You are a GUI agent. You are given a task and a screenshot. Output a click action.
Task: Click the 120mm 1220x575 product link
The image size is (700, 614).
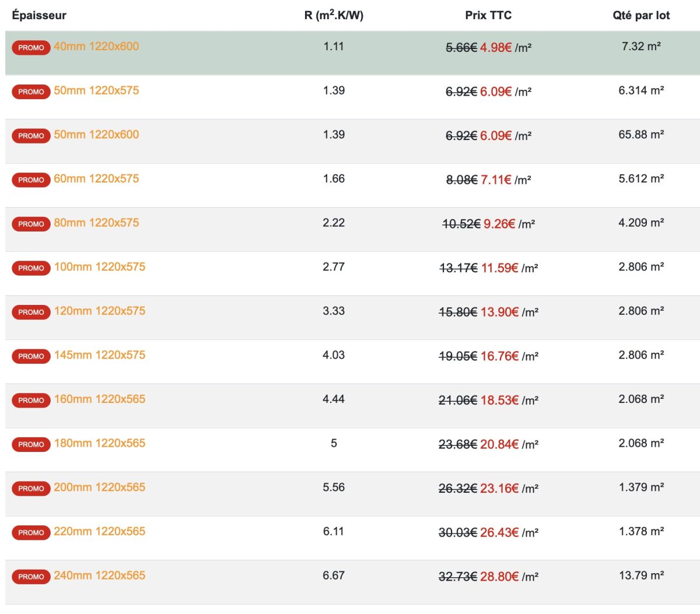pos(100,311)
